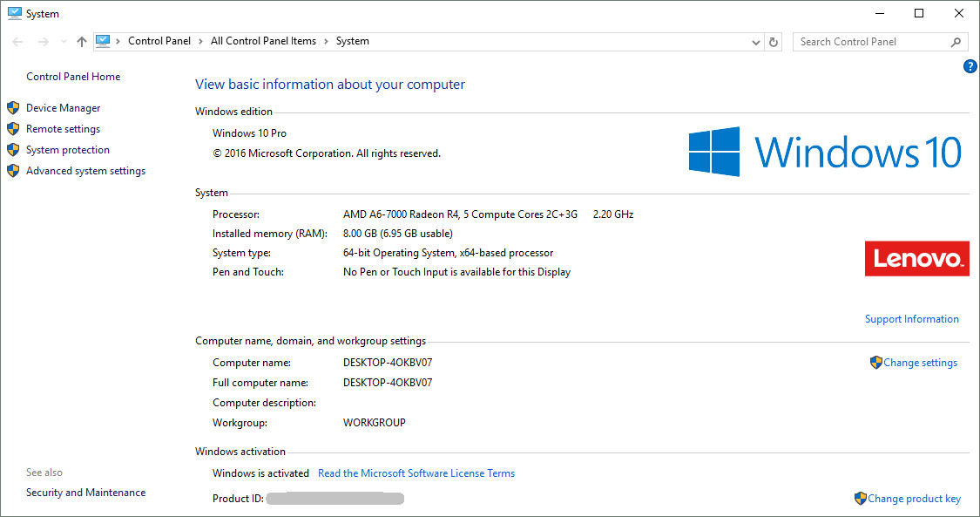Viewport: 980px width, 517px height.
Task: Go back with the left arrow
Action: [17, 42]
